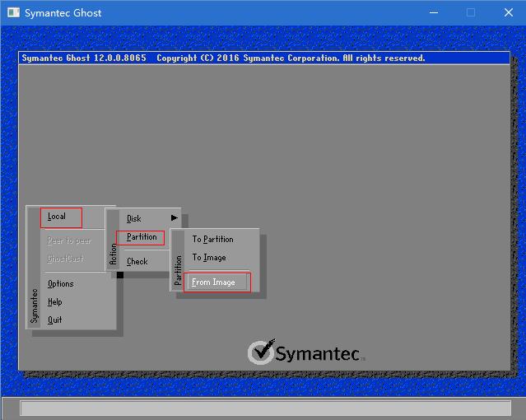Image resolution: width=526 pixels, height=420 pixels.
Task: Click the greyed-out GhostCast entry
Action: [65, 259]
